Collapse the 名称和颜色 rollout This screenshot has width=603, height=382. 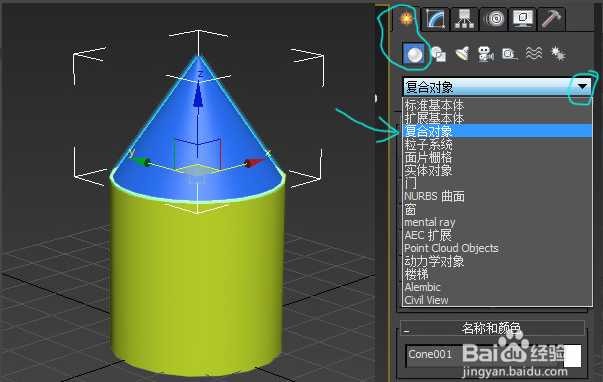(x=492, y=328)
